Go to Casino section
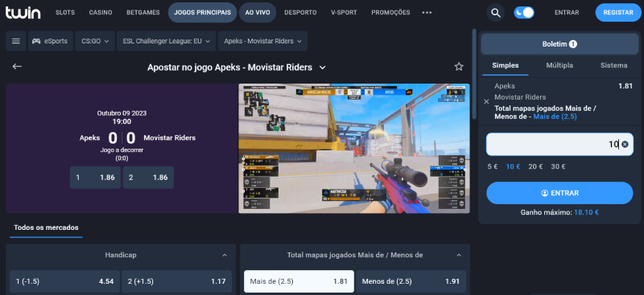644x295 pixels. tap(101, 13)
